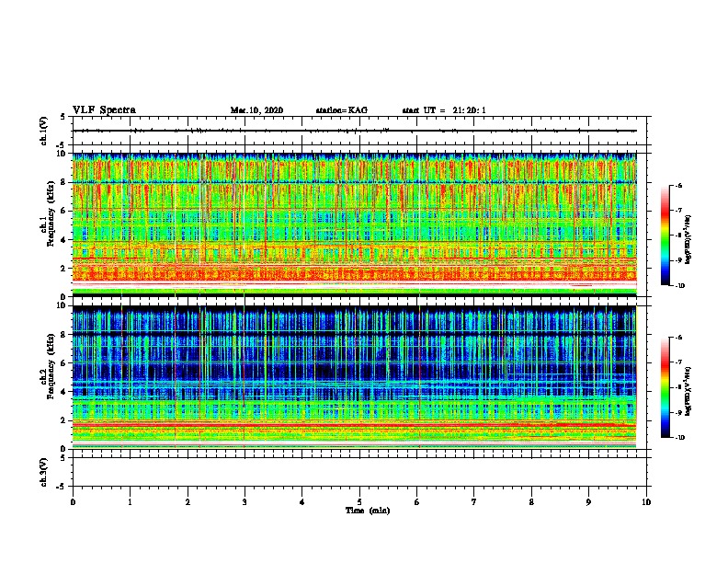Click the "VLF Spectra" plot title
The height and width of the screenshot is (563, 728).
tap(104, 110)
